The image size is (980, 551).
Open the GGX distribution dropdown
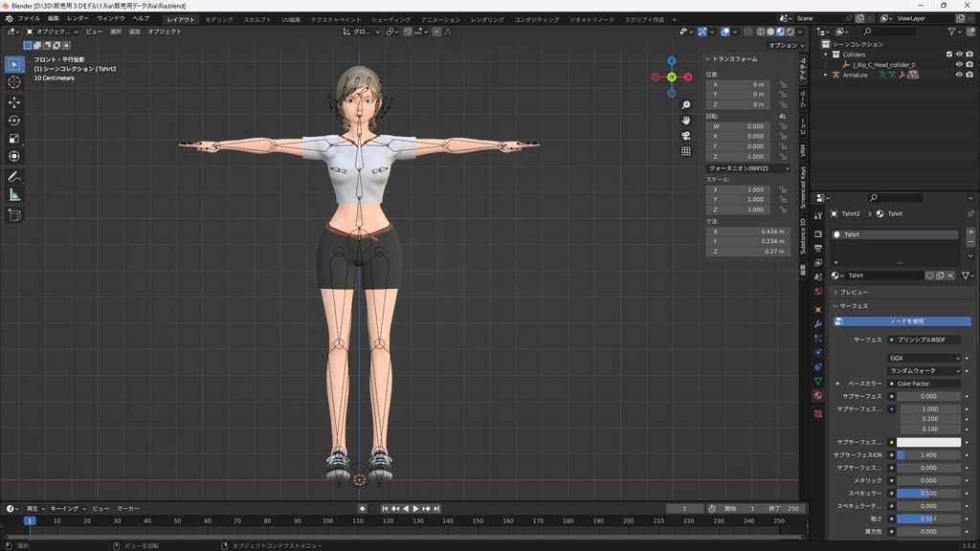click(924, 358)
